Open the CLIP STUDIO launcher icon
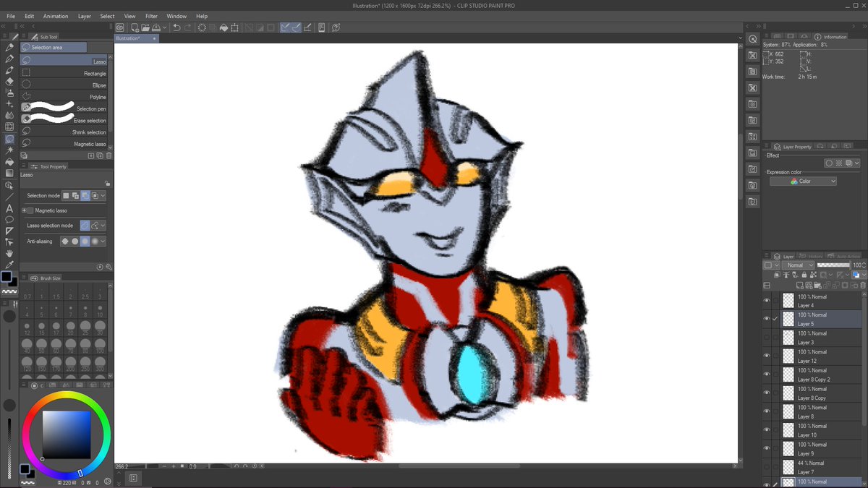This screenshot has width=868, height=488. tap(120, 27)
